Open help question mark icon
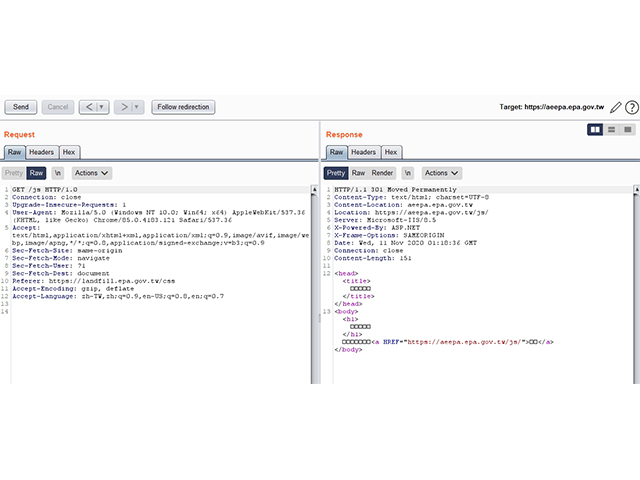 [x=632, y=107]
